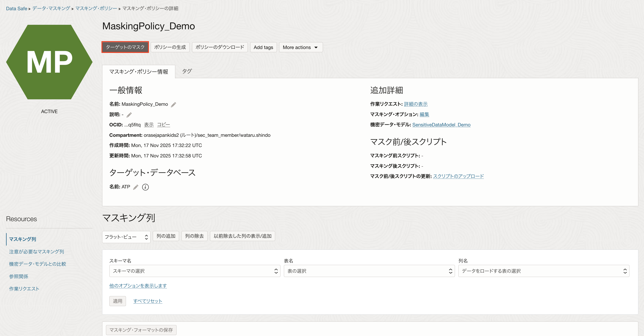Select the マスキング・ポリシー情報 tab
This screenshot has height=336, width=644.
138,72
